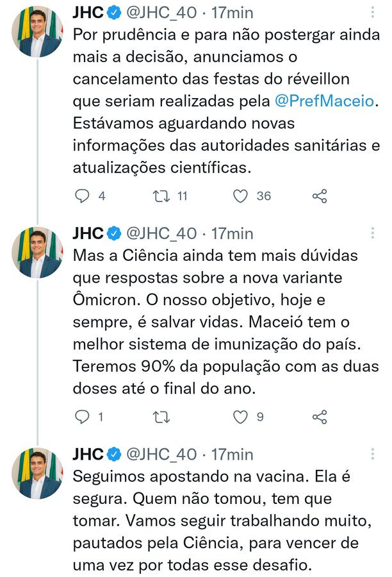Like the tweet with 9 likes
The image size is (392, 577).
pyautogui.click(x=240, y=417)
